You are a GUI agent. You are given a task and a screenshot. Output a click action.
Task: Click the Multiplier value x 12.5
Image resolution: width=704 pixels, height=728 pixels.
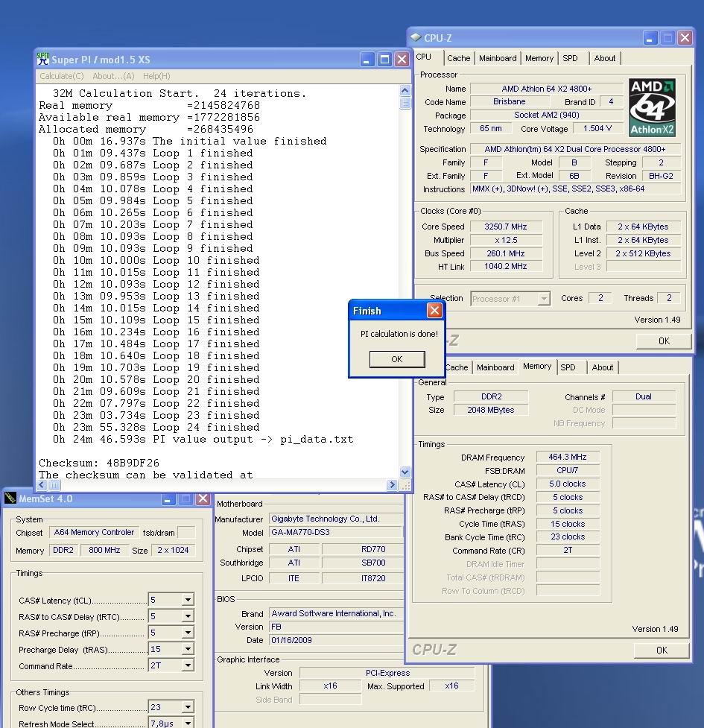coord(506,240)
